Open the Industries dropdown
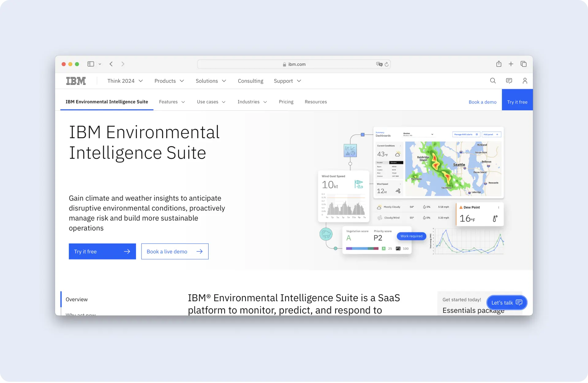This screenshot has height=383, width=588. point(252,102)
